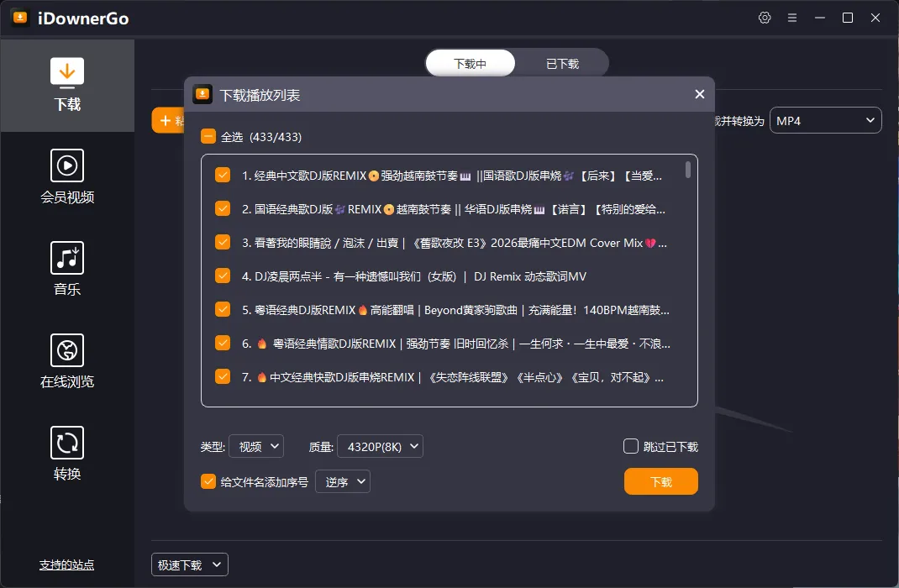The image size is (899, 588).
Task: Switch to the 已下载 tab
Action: (562, 63)
